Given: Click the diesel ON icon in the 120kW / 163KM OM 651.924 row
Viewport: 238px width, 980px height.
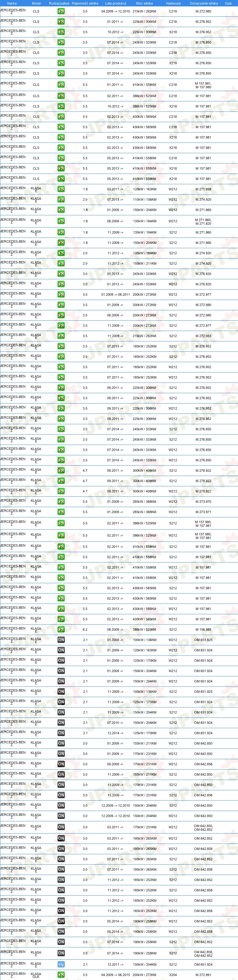Looking at the screenshot, I should click(x=61, y=650).
